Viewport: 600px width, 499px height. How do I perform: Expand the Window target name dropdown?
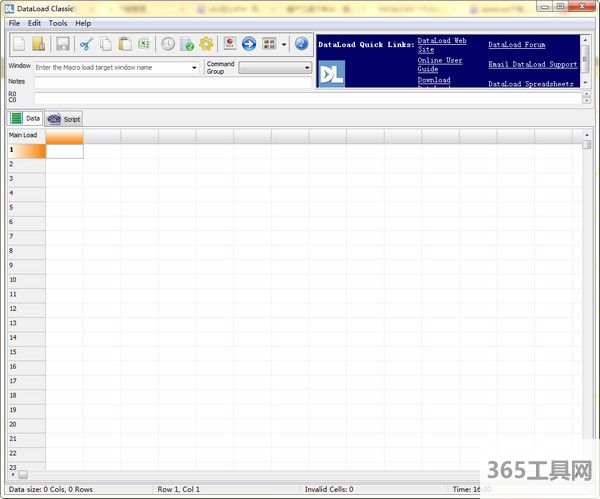tap(194, 68)
